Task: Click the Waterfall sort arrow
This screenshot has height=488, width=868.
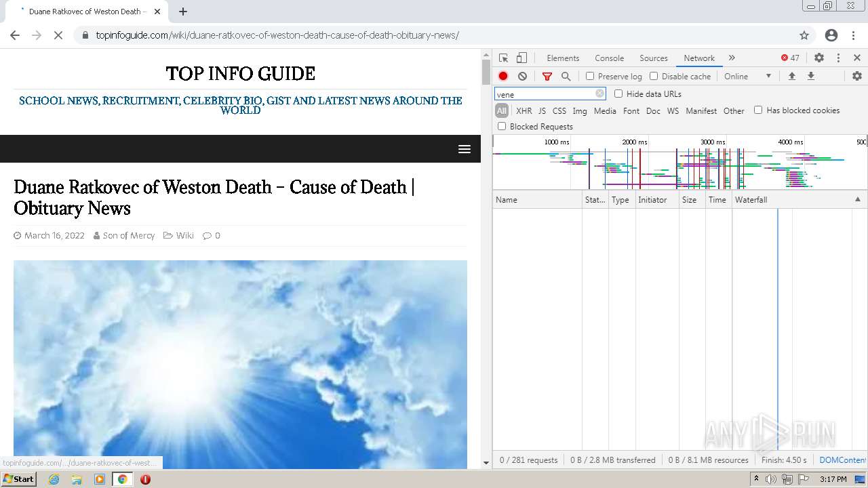Action: 857,200
